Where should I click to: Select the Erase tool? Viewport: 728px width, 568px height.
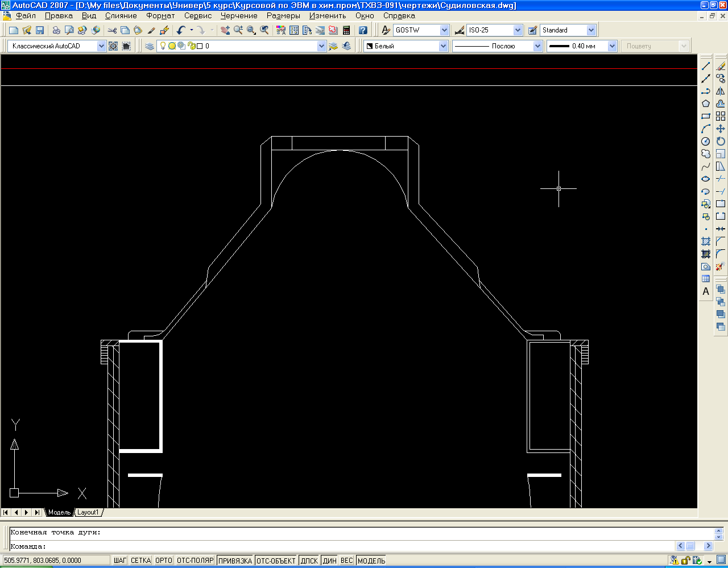[721, 66]
